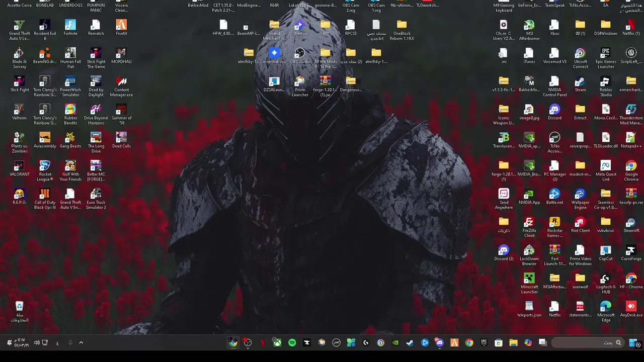Open Rocket League shortcut
The height and width of the screenshot is (362, 644).
tap(45, 171)
